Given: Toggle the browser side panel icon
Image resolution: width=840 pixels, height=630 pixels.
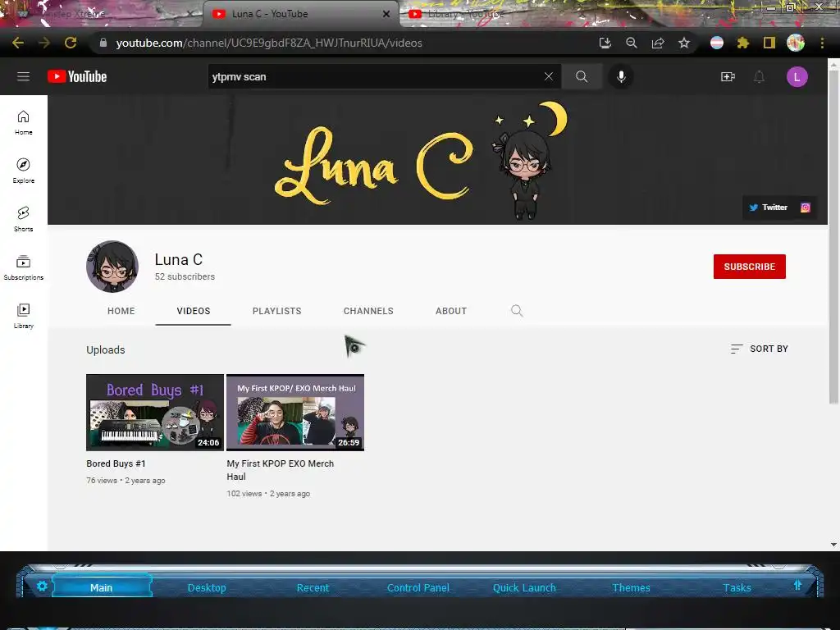Looking at the screenshot, I should pos(769,43).
